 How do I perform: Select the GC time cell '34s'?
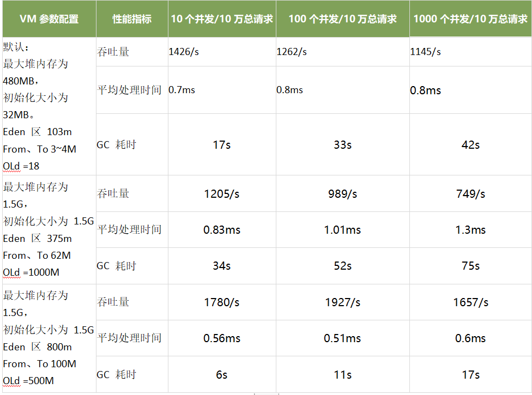point(222,265)
